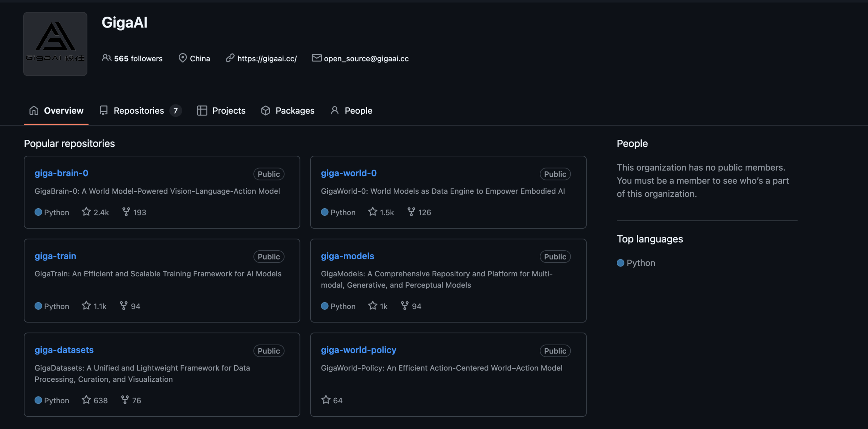This screenshot has width=868, height=429.
Task: Click the followers people icon
Action: 106,58
